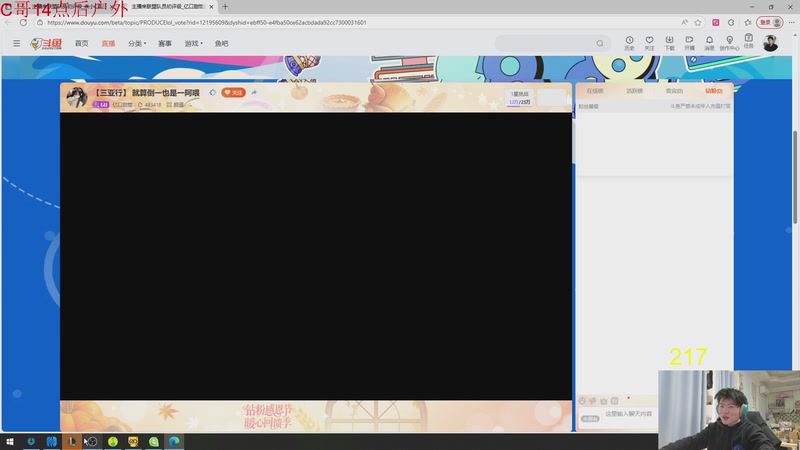Click the icon before 关注 button
This screenshot has height=450, width=800.
click(x=213, y=92)
